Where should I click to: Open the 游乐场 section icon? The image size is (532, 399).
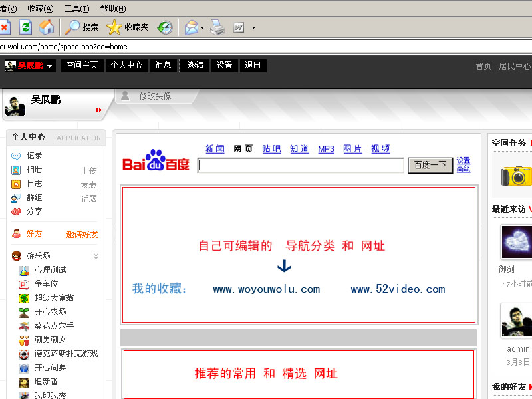point(17,255)
